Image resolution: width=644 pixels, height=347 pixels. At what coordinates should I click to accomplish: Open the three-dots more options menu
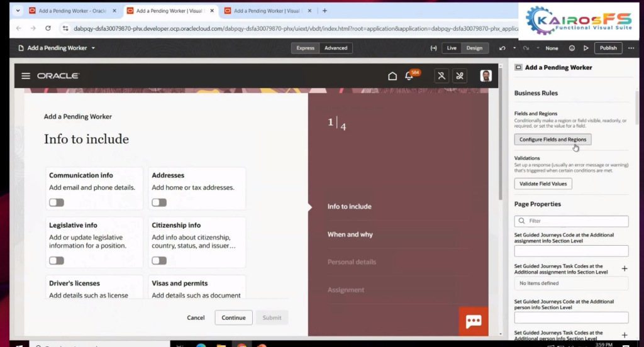[631, 48]
